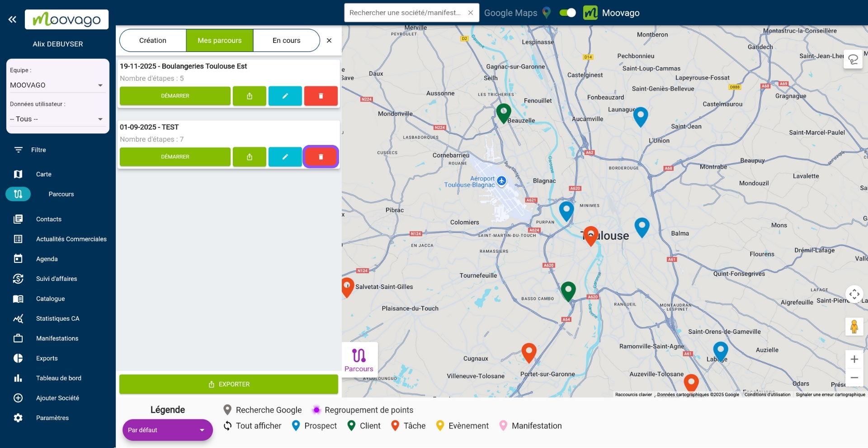This screenshot has width=868, height=448.
Task: Click the company search input field
Action: coord(405,13)
